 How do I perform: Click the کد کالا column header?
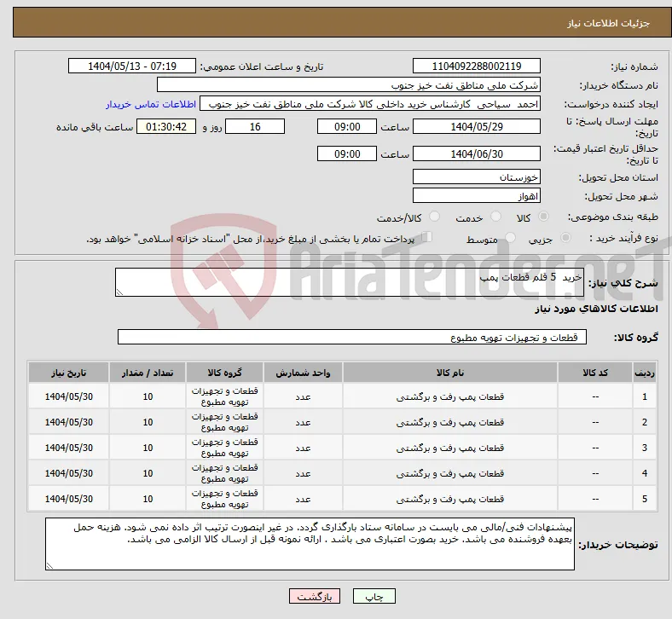coord(595,373)
